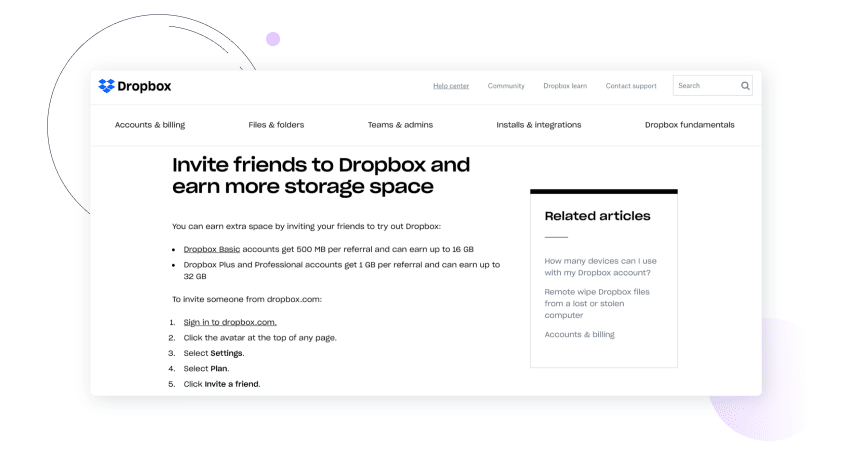Click bold 'Invite a friend' text in step five
Screen dimensions: 852x465
232,384
